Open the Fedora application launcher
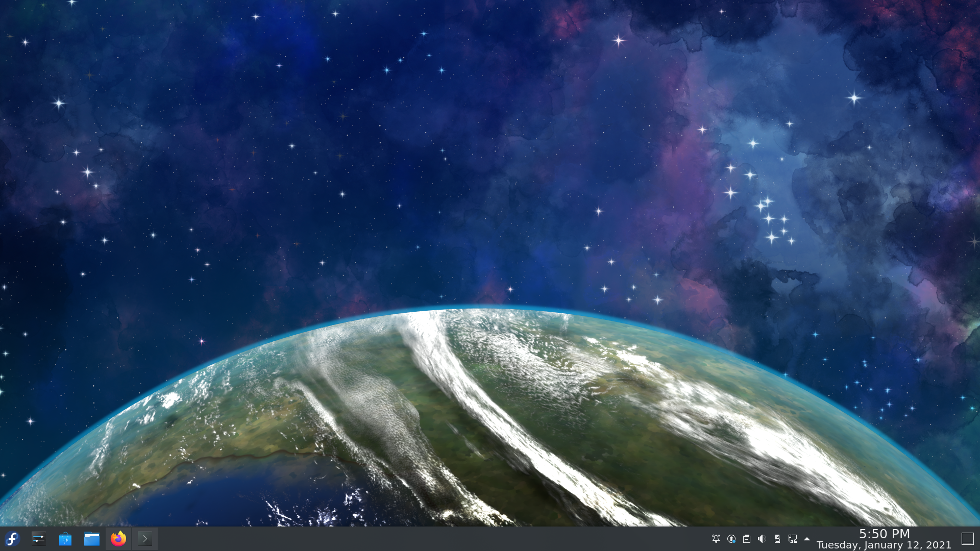The image size is (980, 551). click(12, 539)
